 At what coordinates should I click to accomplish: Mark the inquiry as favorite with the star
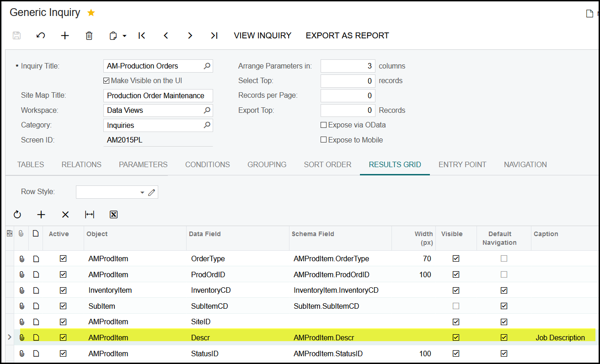[91, 13]
